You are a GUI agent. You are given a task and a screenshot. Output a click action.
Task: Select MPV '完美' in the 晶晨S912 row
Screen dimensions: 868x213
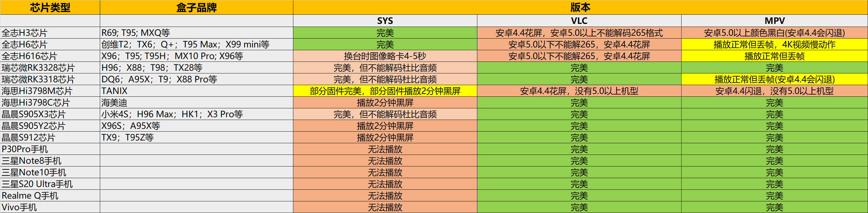[x=774, y=137]
